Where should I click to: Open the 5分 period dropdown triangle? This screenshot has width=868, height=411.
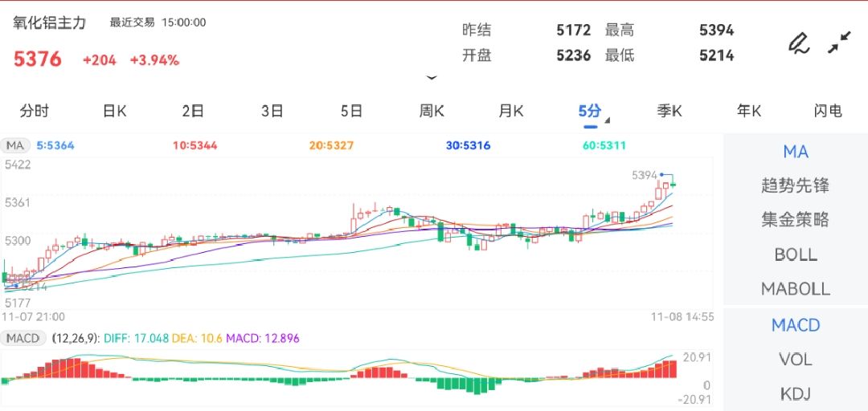tap(608, 120)
